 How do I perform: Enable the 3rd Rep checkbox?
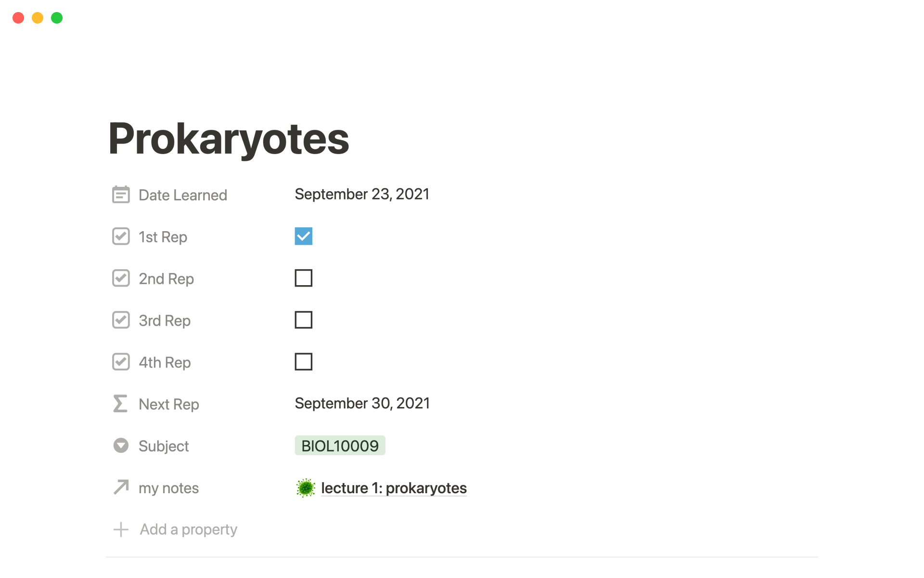tap(304, 320)
